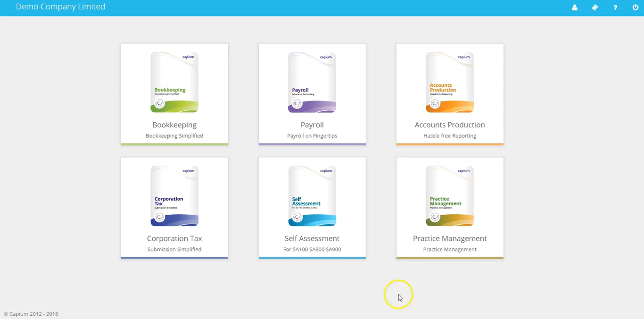Click the Corporation Tax title text
Viewport: 644px width, 319px height.
tap(174, 238)
